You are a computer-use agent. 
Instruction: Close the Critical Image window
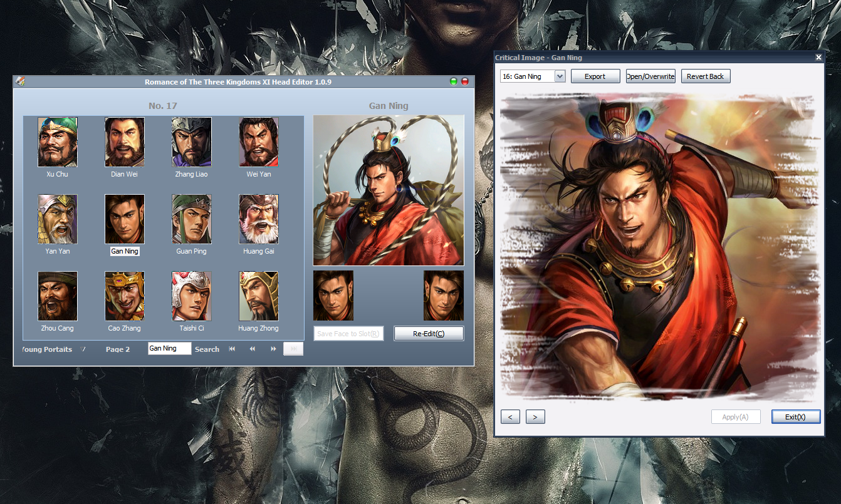tap(818, 58)
